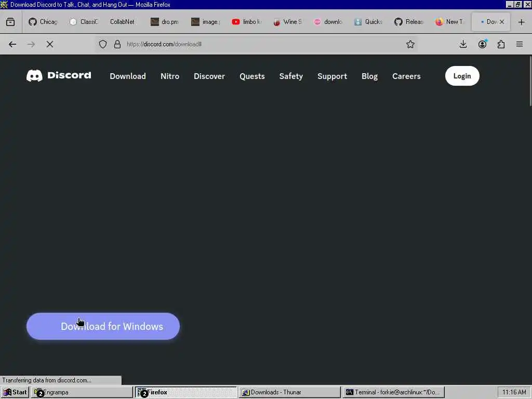Close the active Discord download tab

pyautogui.click(x=502, y=22)
